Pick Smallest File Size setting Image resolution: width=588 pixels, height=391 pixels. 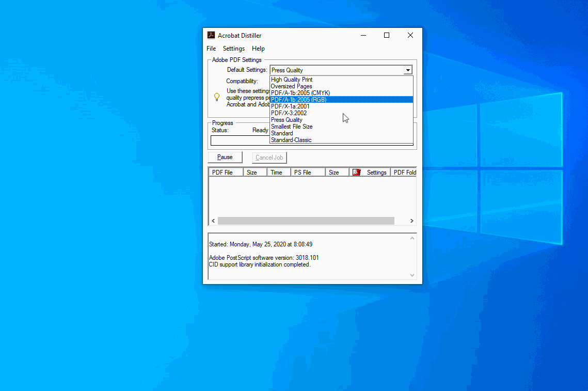pos(341,127)
